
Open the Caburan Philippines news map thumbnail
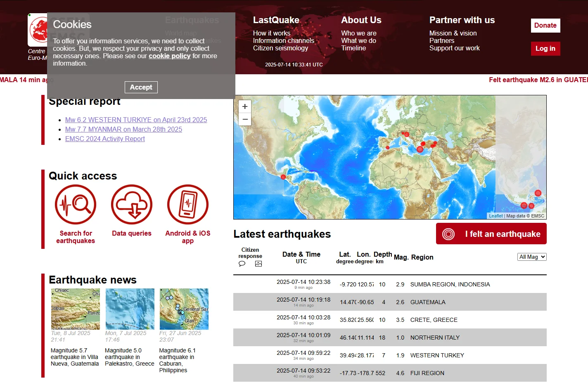point(184,309)
